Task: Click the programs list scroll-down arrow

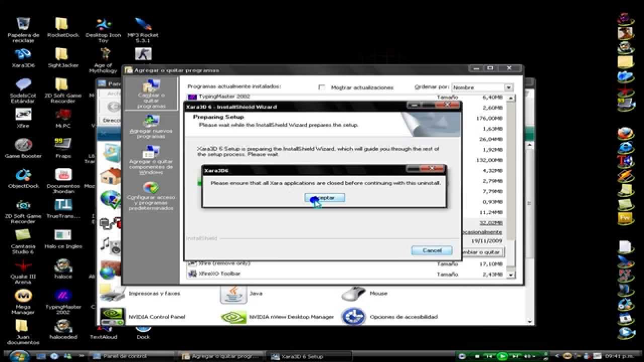Action: click(x=511, y=275)
